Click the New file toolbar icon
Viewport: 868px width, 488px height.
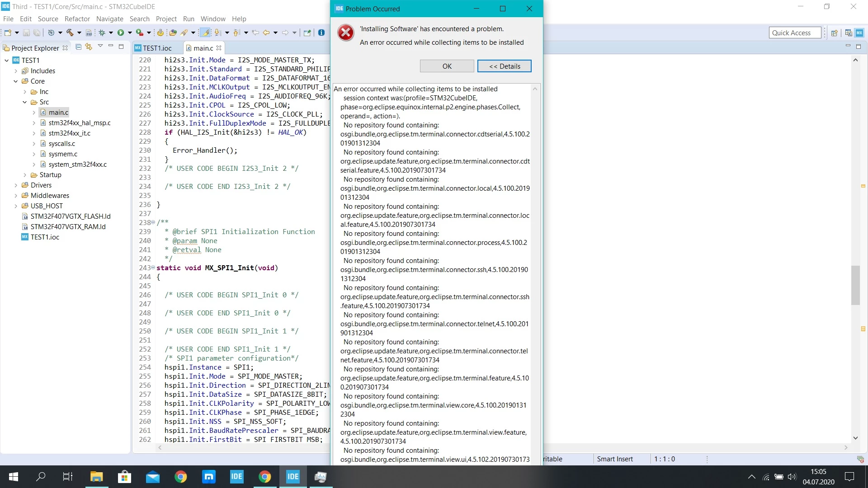[8, 33]
